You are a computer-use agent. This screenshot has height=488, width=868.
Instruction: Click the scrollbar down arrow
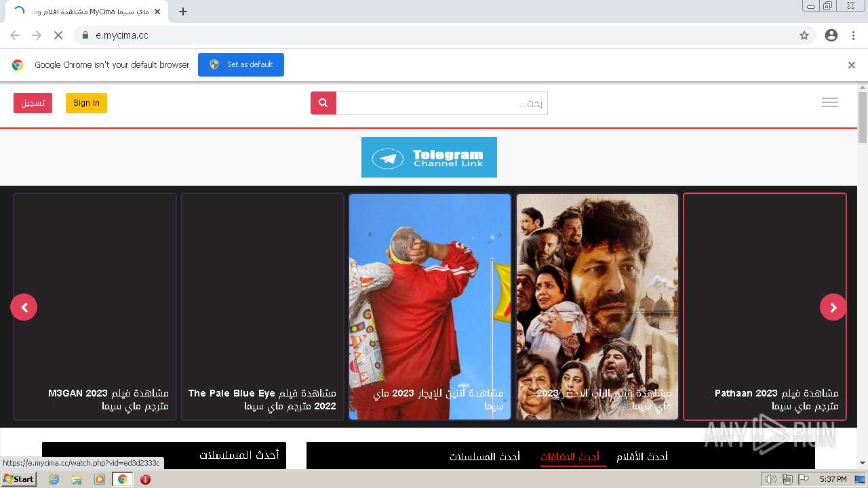[x=863, y=464]
